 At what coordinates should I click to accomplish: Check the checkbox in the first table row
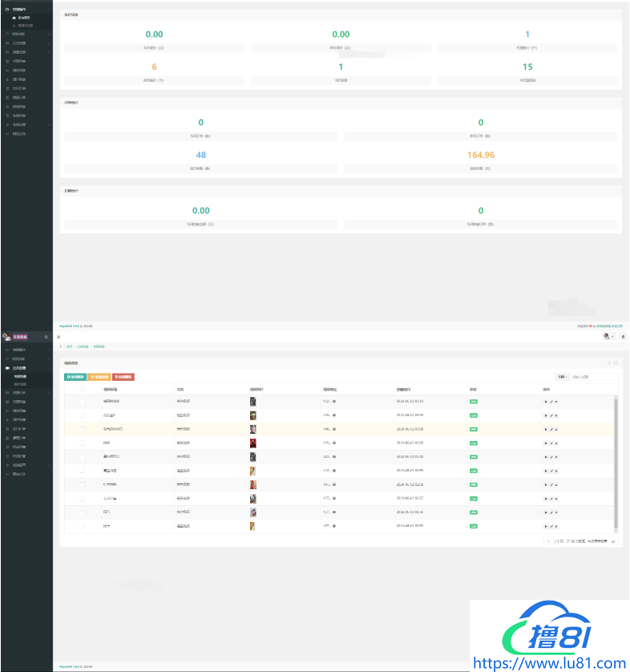(82, 400)
